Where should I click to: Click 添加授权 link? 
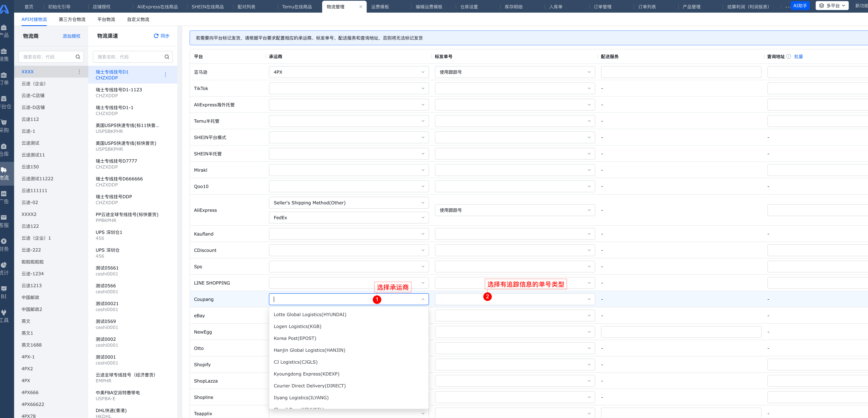[71, 36]
